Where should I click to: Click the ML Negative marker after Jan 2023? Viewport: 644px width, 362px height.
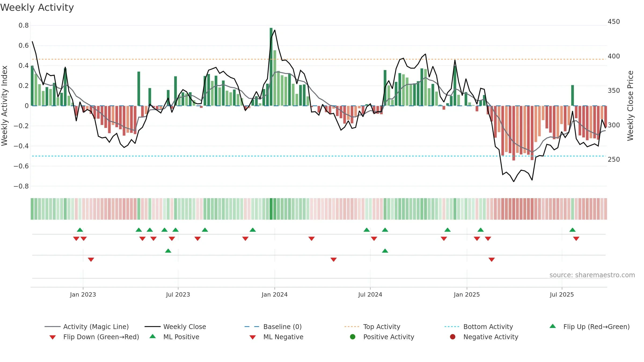(x=91, y=259)
